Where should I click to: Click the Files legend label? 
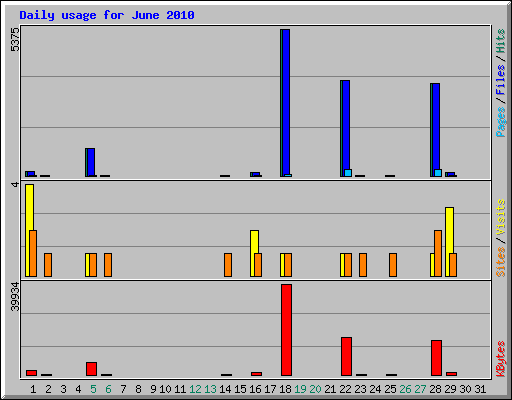coord(500,79)
